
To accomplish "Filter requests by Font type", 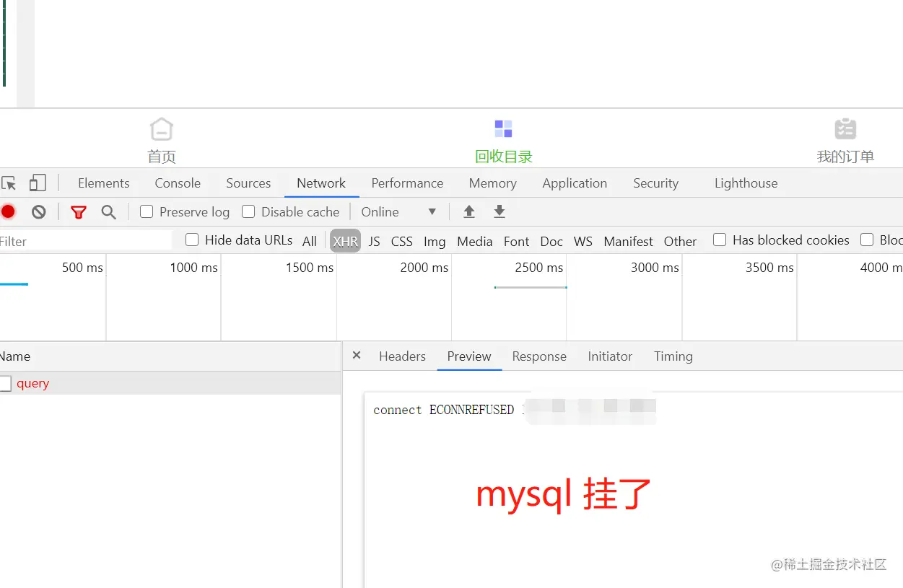I will (x=516, y=242).
